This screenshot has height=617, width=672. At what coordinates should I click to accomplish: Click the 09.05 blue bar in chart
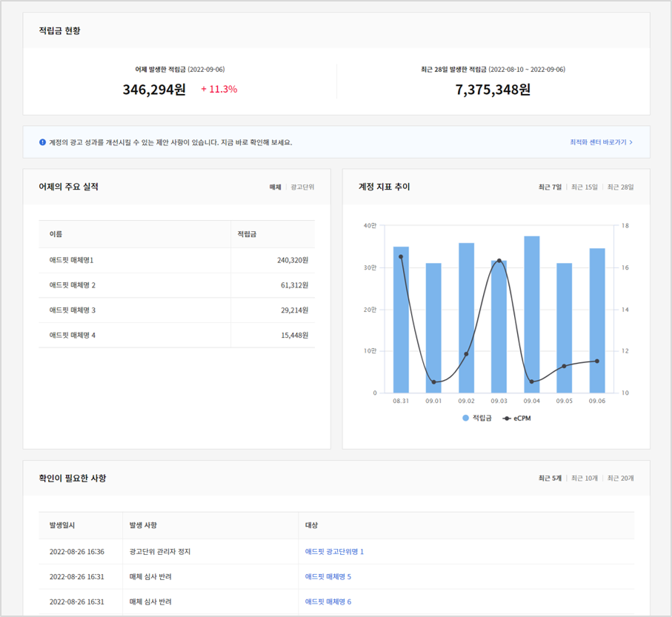tap(564, 328)
